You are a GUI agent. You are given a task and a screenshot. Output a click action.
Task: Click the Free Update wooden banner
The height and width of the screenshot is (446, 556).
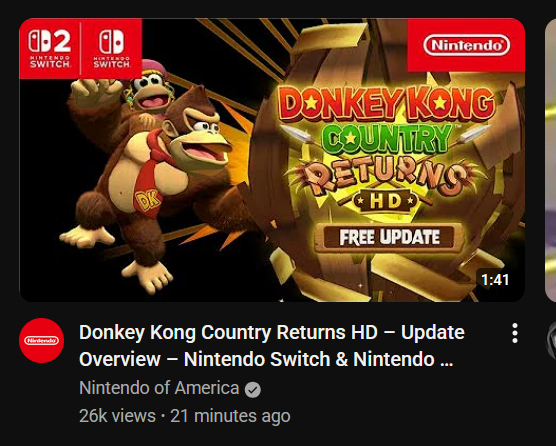pos(389,237)
